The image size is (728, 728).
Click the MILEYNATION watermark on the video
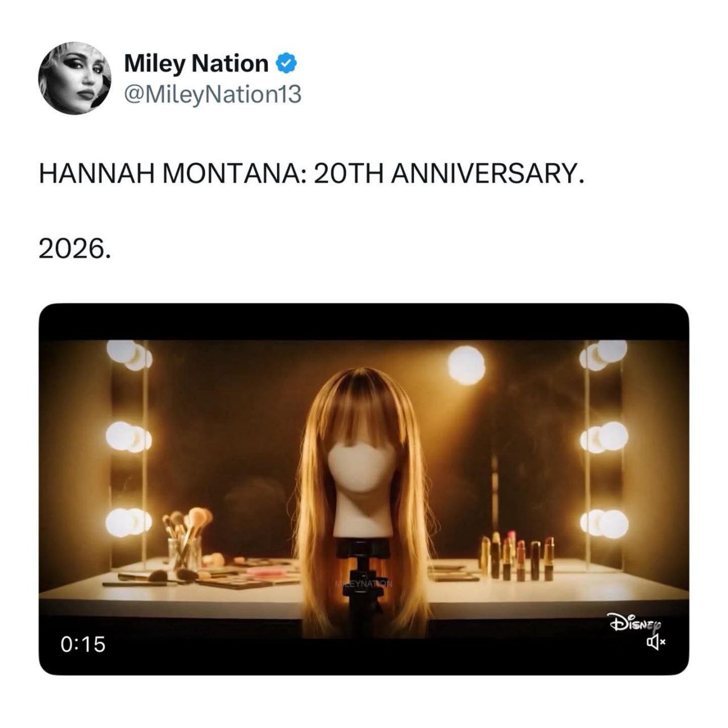[x=364, y=584]
